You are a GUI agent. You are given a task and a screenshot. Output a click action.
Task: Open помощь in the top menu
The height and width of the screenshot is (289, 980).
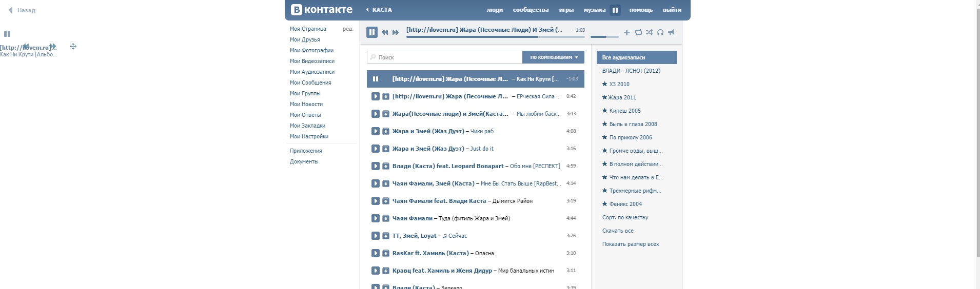[x=641, y=10]
